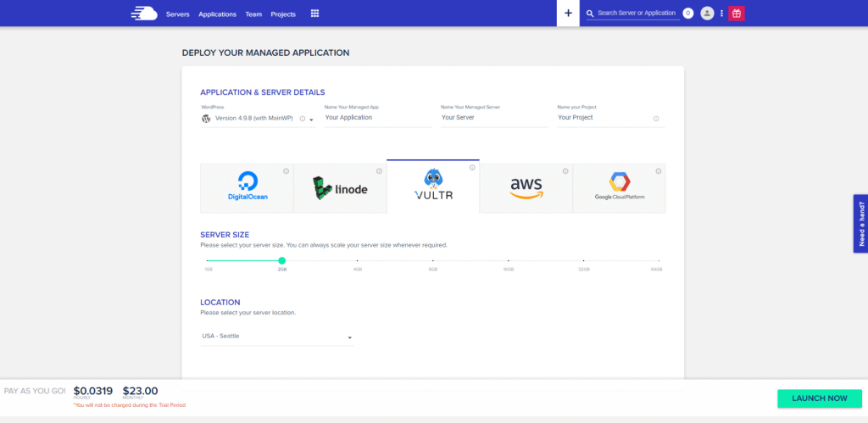The image size is (868, 423).
Task: Choose AWS as cloud provider
Action: (526, 188)
